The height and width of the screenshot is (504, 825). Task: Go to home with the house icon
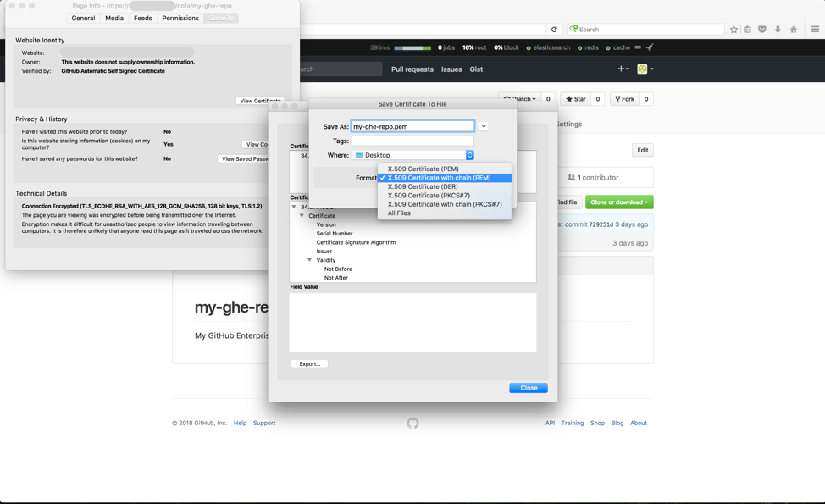pyautogui.click(x=794, y=30)
